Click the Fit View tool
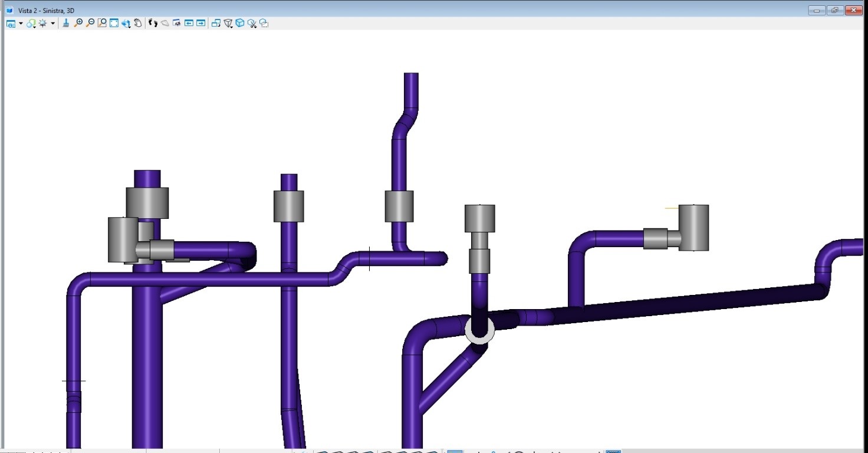This screenshot has width=868, height=453. [x=114, y=24]
